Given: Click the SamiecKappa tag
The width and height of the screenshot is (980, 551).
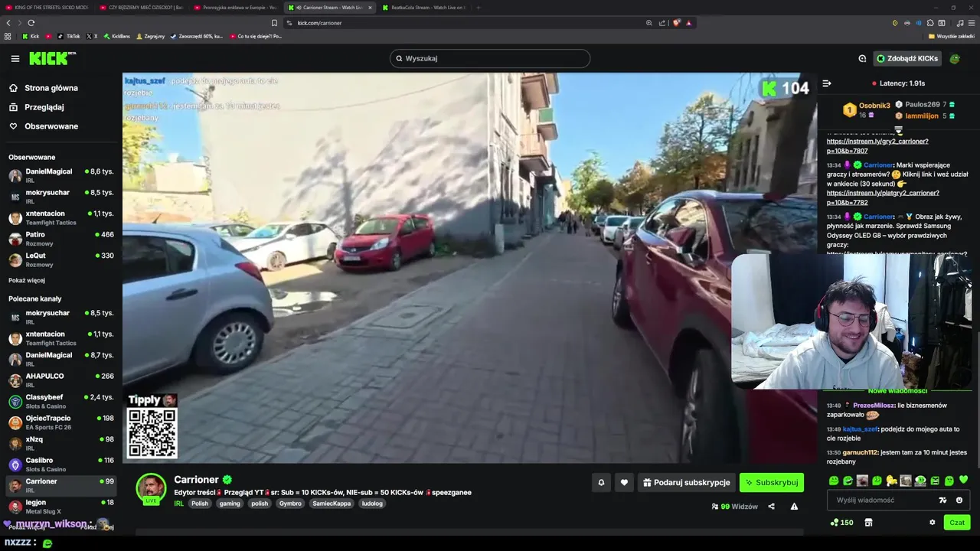Looking at the screenshot, I should click(332, 504).
